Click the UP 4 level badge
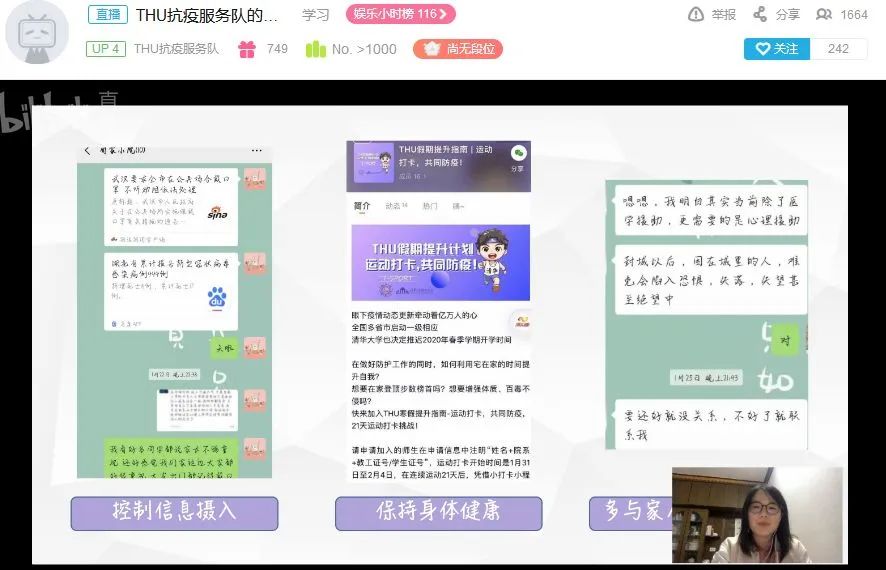The height and width of the screenshot is (570, 886). click(x=105, y=49)
